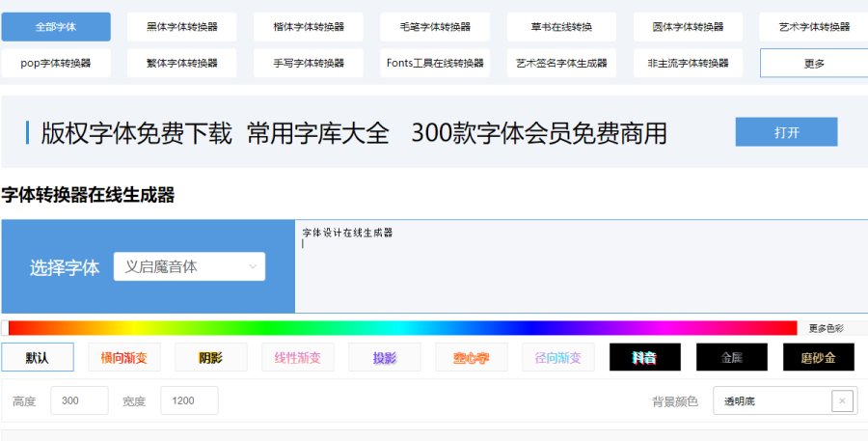The width and height of the screenshot is (868, 441).
Task: Click the 高度 height input field
Action: [x=79, y=400]
